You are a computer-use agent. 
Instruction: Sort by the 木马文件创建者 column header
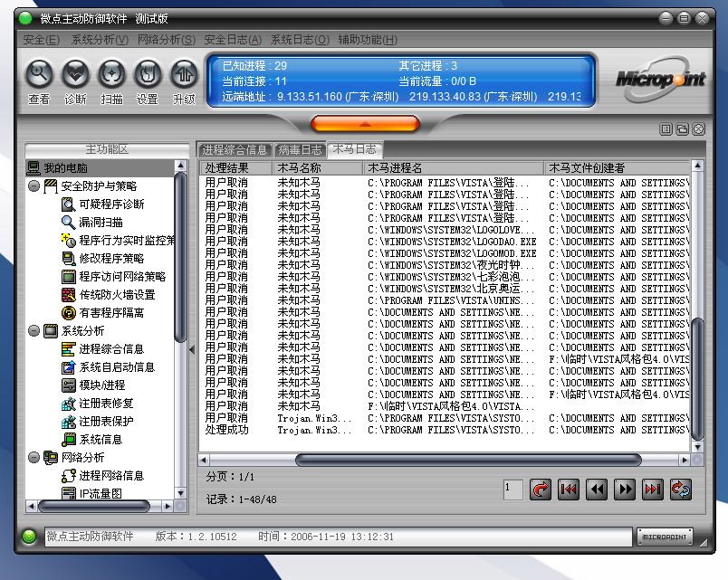coord(617,168)
